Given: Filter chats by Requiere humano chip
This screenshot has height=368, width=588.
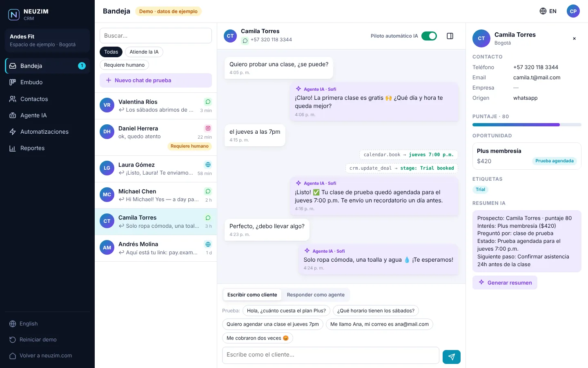Looking at the screenshot, I should 125,65.
